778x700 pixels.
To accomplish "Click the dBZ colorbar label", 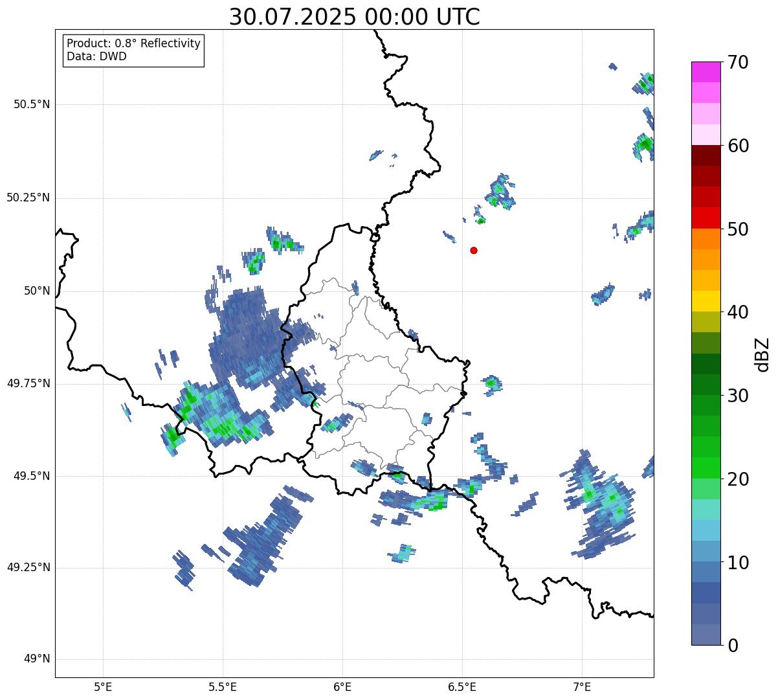I will [x=762, y=354].
